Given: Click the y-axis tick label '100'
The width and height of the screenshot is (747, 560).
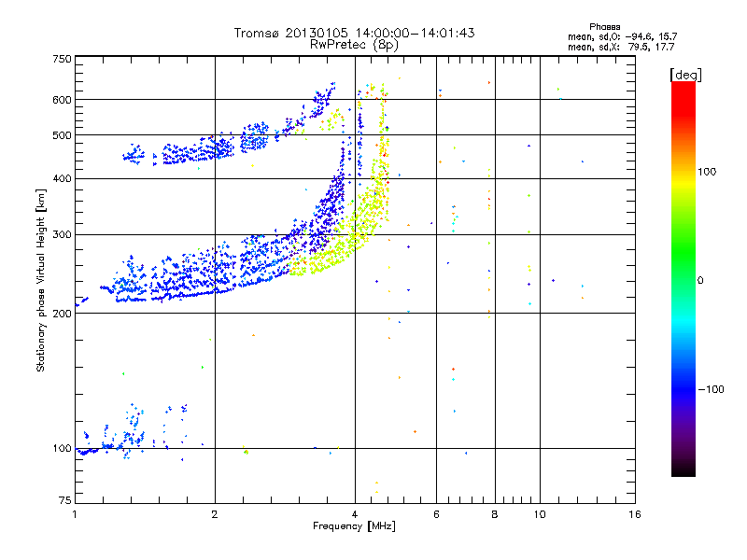Looking at the screenshot, I should click(62, 449).
